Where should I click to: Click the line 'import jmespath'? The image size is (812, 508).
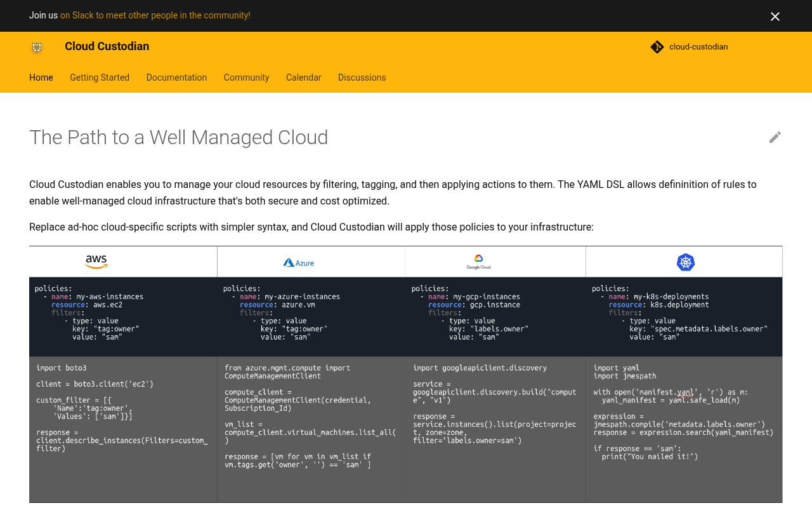pyautogui.click(x=625, y=376)
